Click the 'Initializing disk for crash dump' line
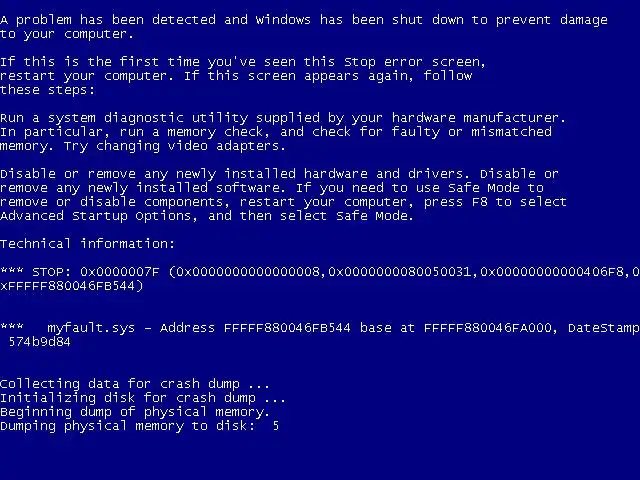640x480 pixels. [142, 398]
